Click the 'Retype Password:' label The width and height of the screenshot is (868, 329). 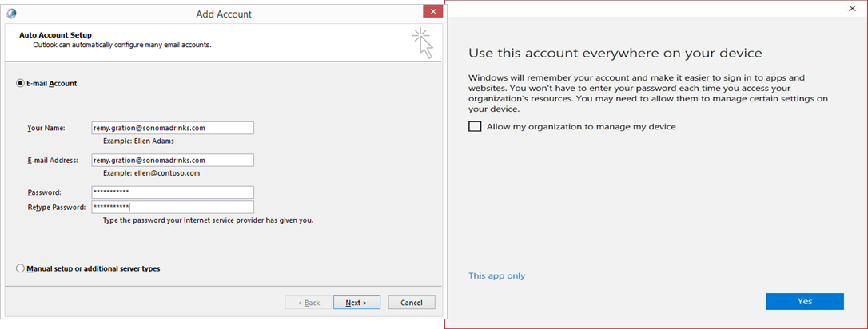pyautogui.click(x=57, y=208)
